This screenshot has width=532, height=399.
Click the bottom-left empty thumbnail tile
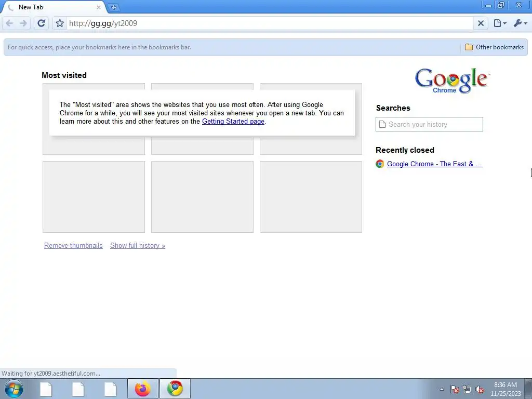click(x=94, y=197)
